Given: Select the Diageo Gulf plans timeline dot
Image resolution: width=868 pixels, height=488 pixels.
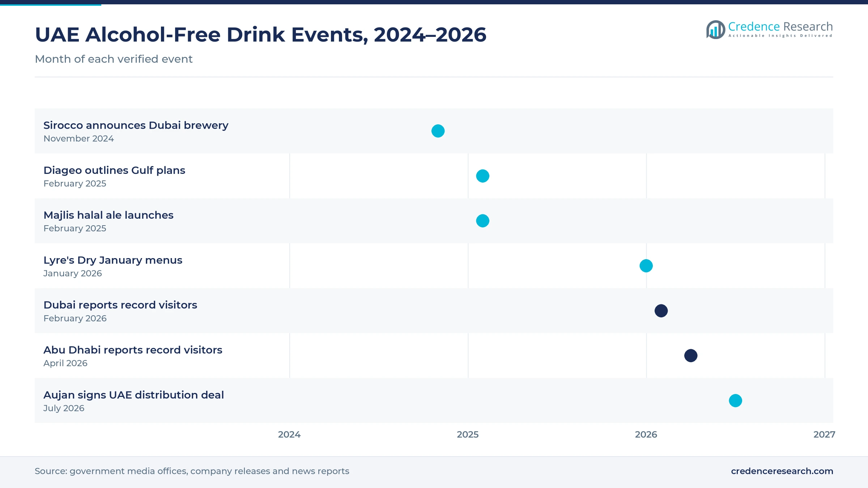Looking at the screenshot, I should pos(482,176).
